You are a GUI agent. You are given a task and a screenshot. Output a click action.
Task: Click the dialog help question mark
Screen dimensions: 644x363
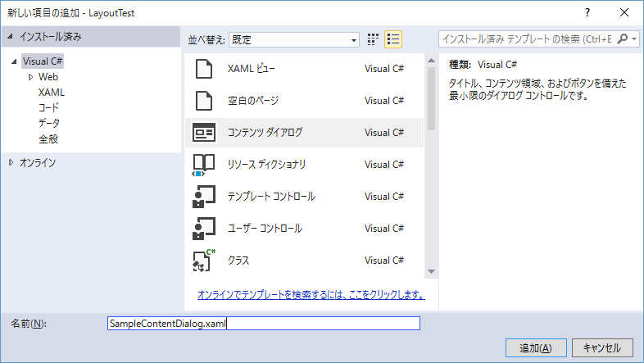(x=587, y=13)
